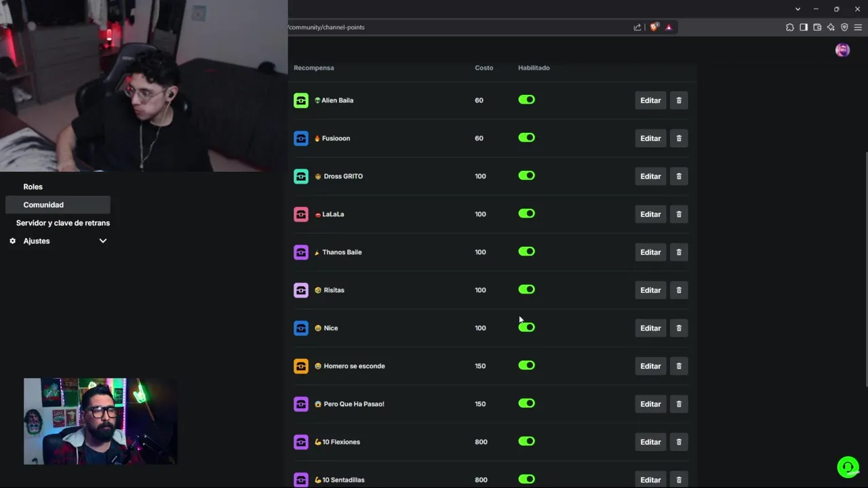868x488 pixels.
Task: Click the share page icon in address bar
Action: tap(637, 27)
